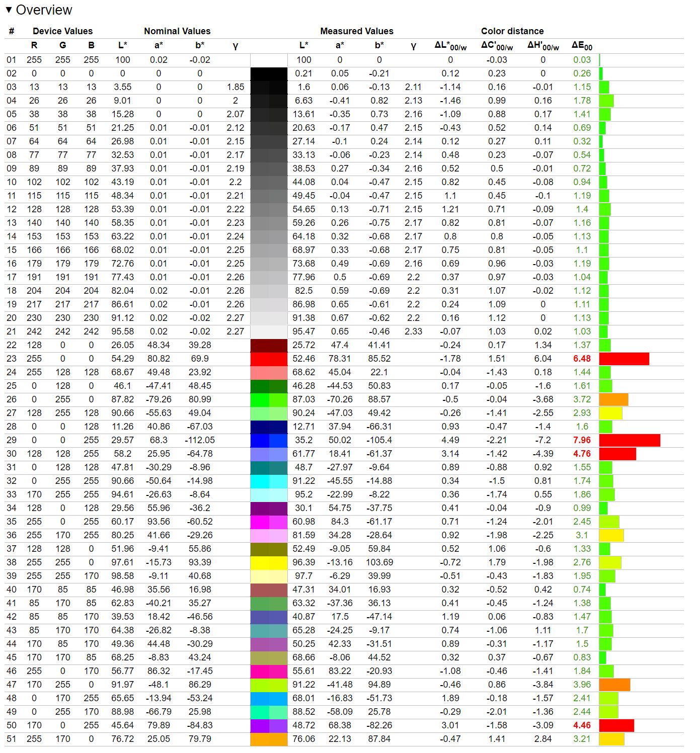The width and height of the screenshot is (700, 753).
Task: Click the magenta swatch in row 35
Action: (x=269, y=522)
